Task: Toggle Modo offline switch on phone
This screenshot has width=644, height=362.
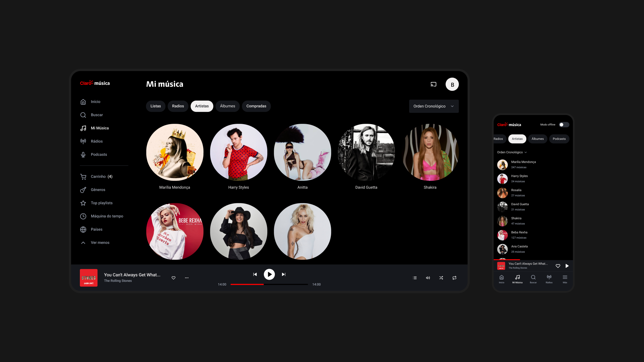Action: click(x=564, y=125)
